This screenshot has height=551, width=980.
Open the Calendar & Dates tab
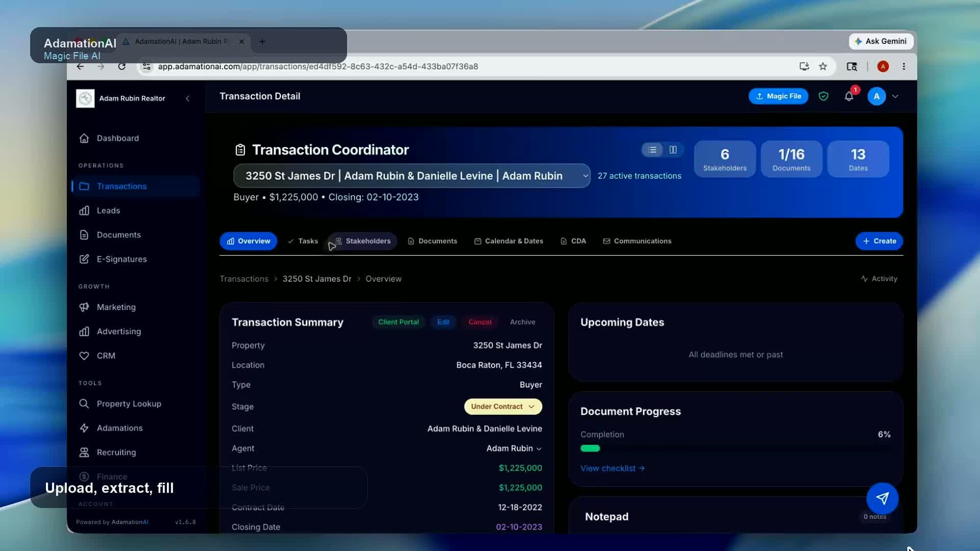pos(508,241)
